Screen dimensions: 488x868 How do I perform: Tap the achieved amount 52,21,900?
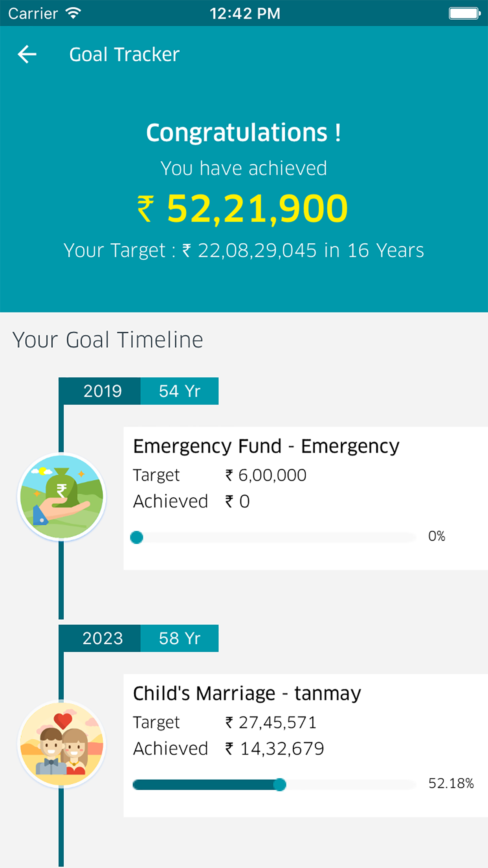pos(257,209)
